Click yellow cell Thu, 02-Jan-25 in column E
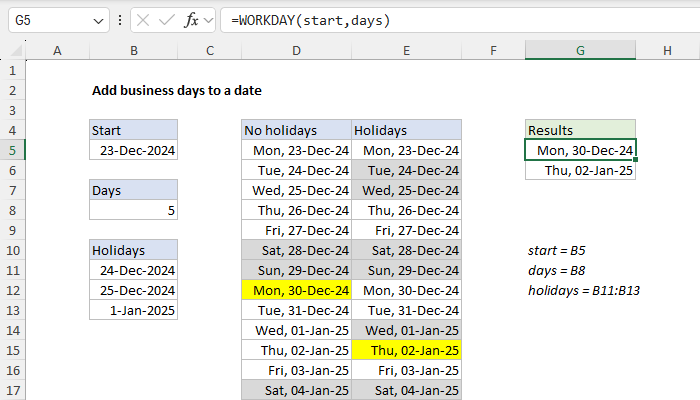This screenshot has width=700, height=400. (406, 350)
